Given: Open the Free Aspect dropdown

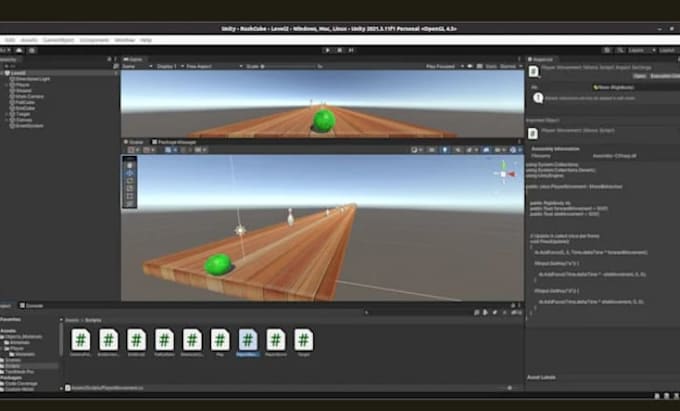Looking at the screenshot, I should (214, 66).
